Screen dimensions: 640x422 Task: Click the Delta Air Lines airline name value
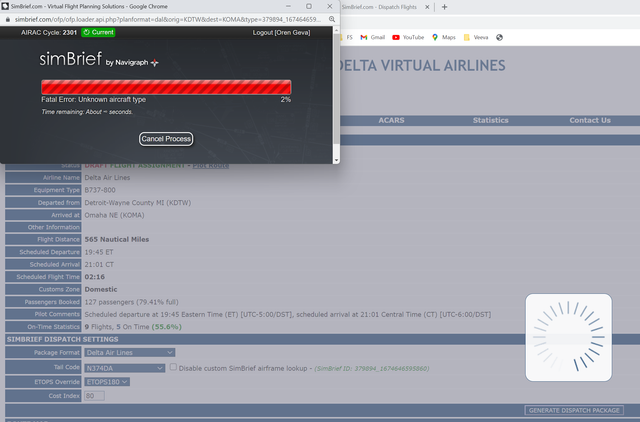pos(107,178)
